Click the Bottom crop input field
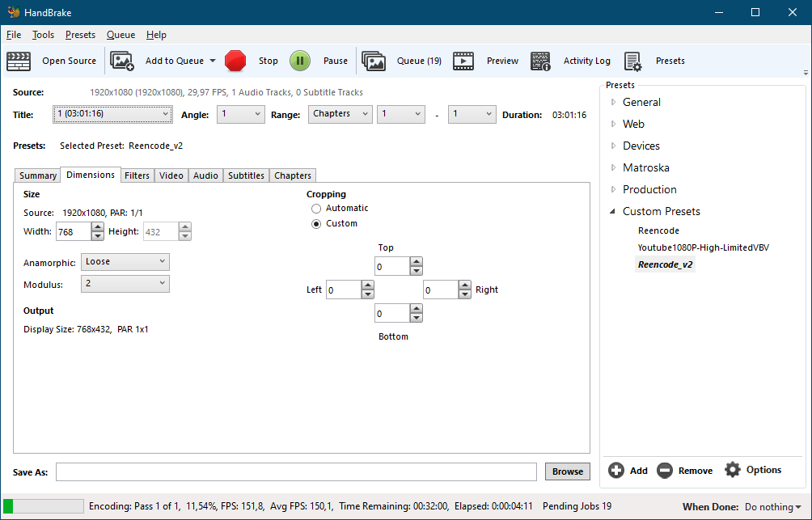This screenshot has width=812, height=520. click(392, 313)
